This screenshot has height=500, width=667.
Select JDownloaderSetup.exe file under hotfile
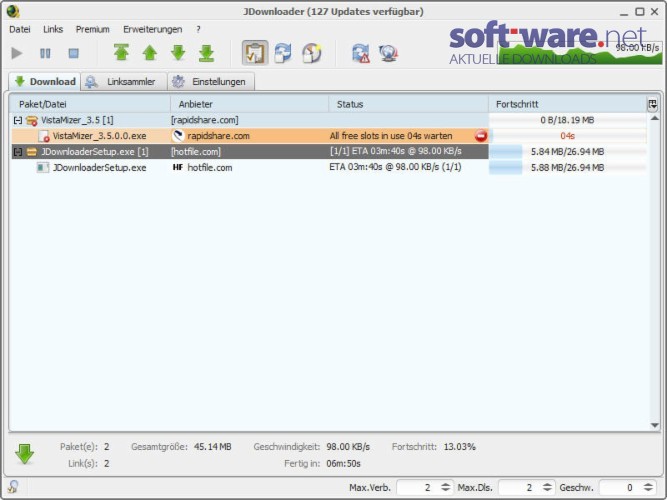pos(328,167)
